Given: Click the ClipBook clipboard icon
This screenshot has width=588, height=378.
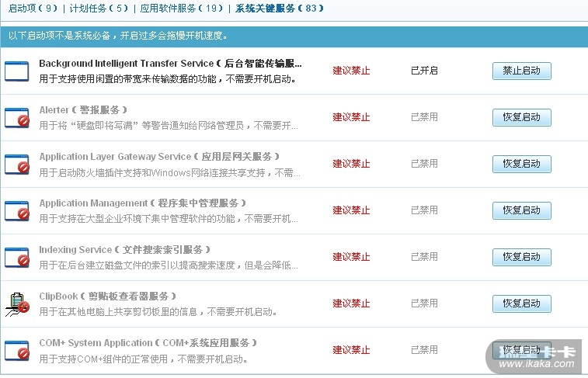Looking at the screenshot, I should pos(17,303).
